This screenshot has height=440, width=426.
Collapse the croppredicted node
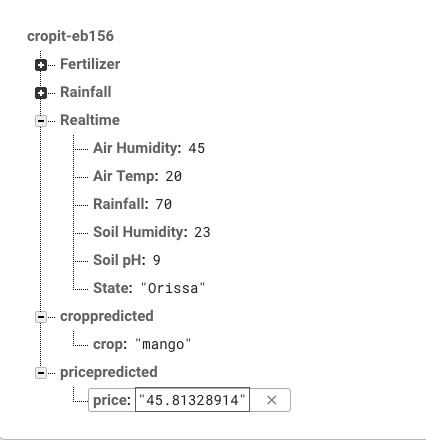tap(41, 317)
